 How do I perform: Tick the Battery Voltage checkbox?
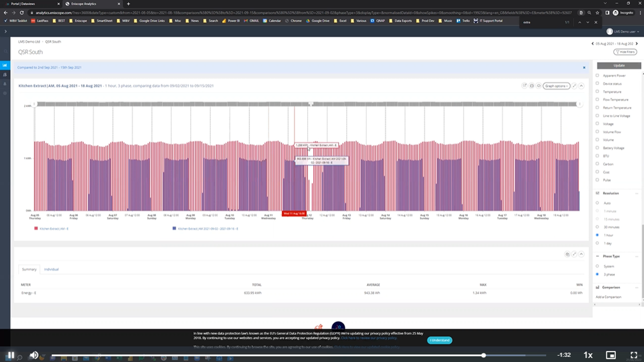point(597,148)
